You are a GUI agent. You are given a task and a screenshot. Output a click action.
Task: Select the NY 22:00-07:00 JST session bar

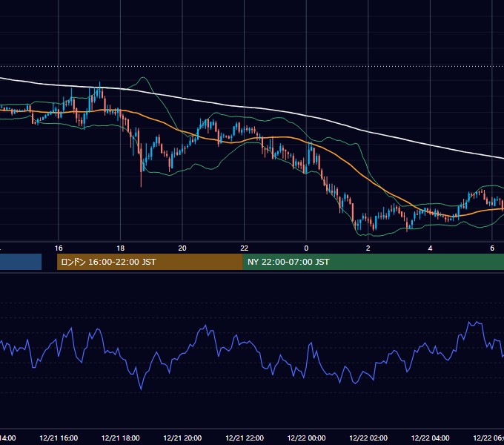pyautogui.click(x=373, y=262)
